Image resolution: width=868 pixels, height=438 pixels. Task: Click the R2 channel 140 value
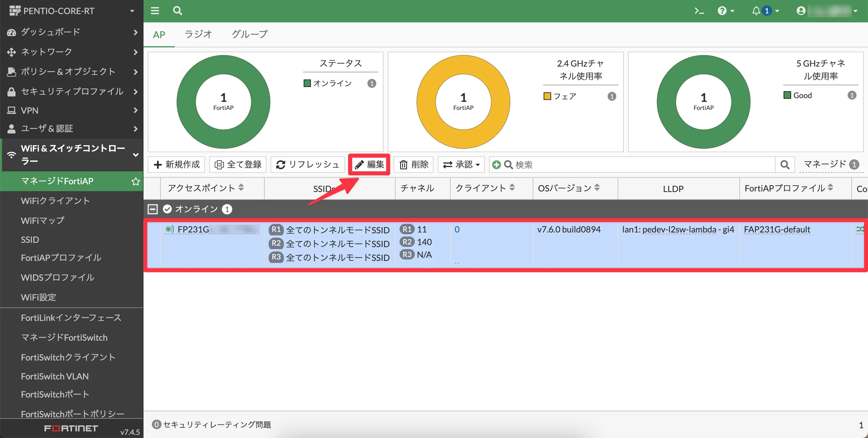pos(424,242)
